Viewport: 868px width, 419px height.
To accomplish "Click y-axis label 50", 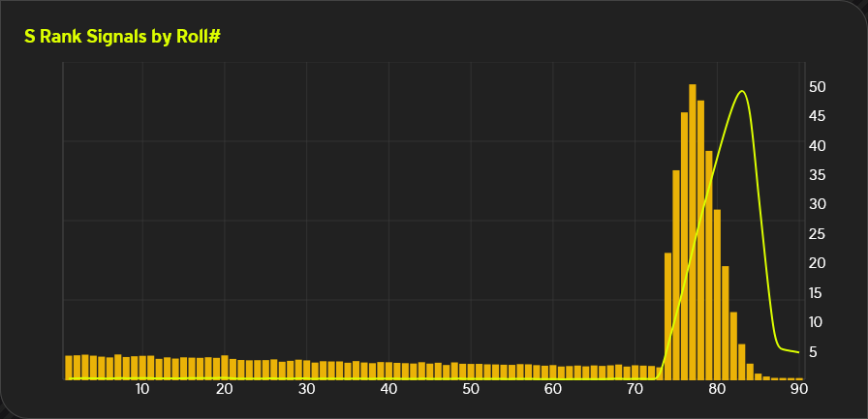I will pos(818,87).
